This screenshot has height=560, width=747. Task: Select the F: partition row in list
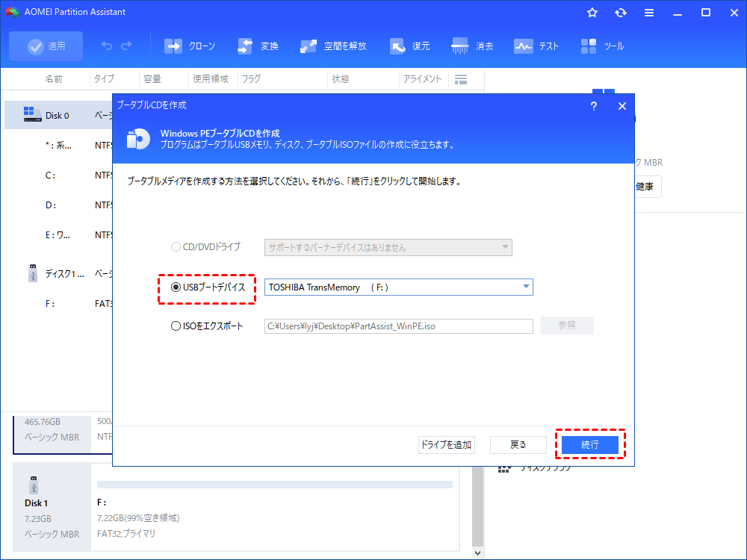click(x=58, y=304)
